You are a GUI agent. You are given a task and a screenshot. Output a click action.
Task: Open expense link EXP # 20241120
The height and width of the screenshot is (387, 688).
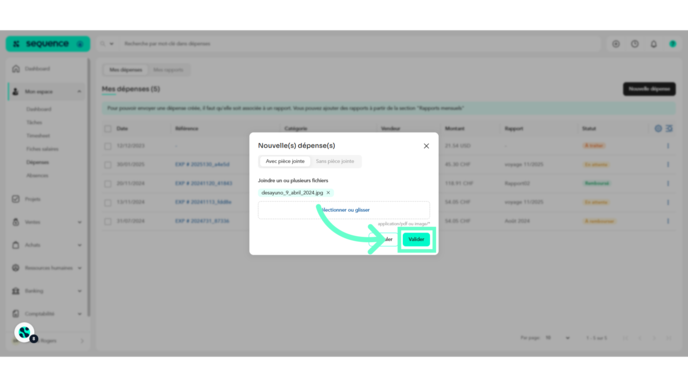204,183
